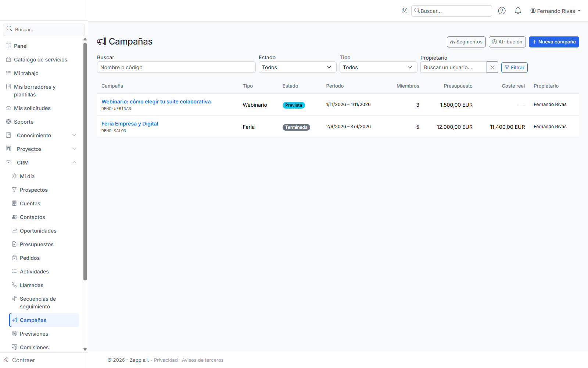Open help question mark icon
The width and height of the screenshot is (588, 368).
click(502, 11)
